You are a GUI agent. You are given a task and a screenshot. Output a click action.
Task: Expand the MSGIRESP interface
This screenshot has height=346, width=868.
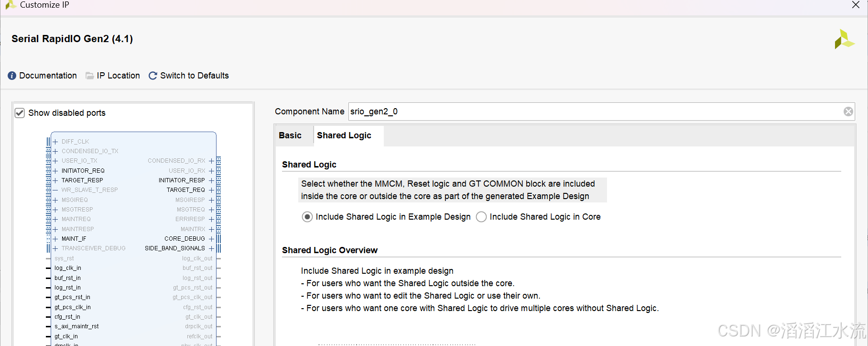pyautogui.click(x=211, y=200)
